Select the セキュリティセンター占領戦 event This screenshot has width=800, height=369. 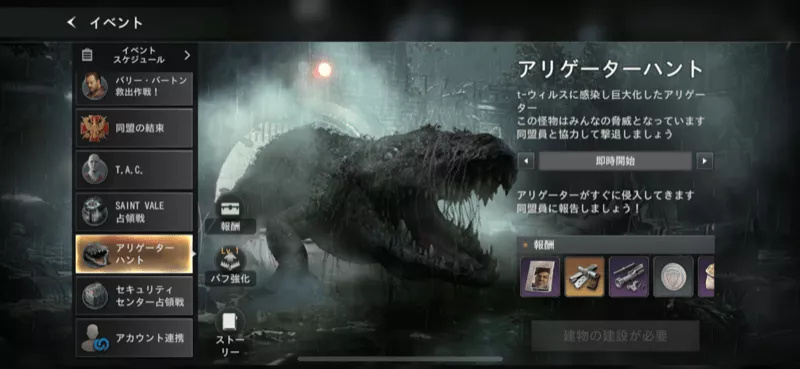pyautogui.click(x=134, y=296)
